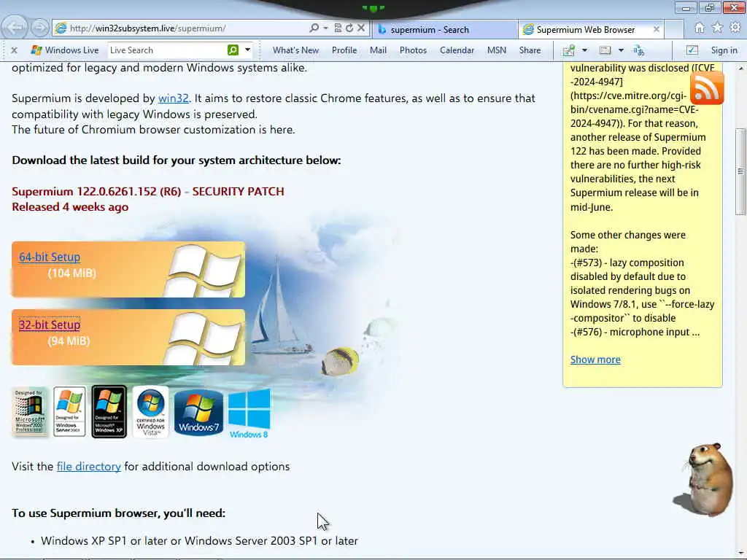Open Favorites with the star icon
This screenshot has height=560, width=747.
(x=717, y=28)
